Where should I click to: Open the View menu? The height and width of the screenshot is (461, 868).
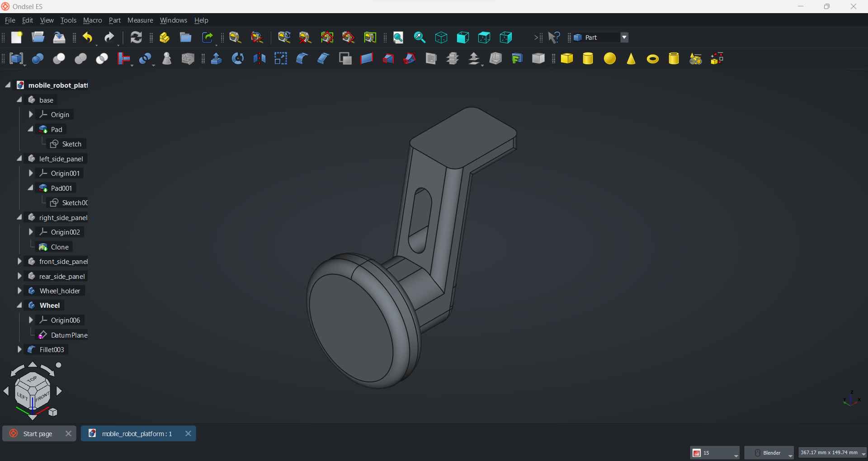click(47, 20)
